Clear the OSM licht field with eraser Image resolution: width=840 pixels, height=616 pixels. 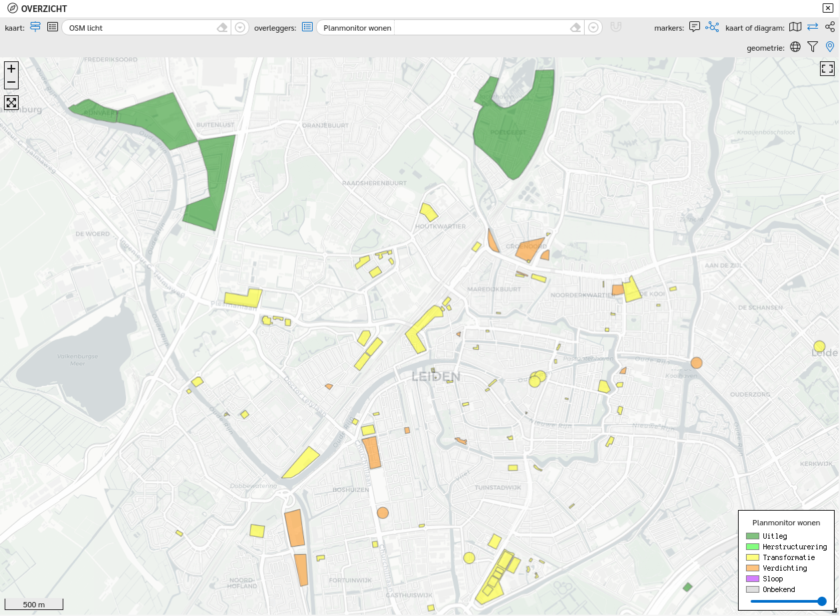223,27
